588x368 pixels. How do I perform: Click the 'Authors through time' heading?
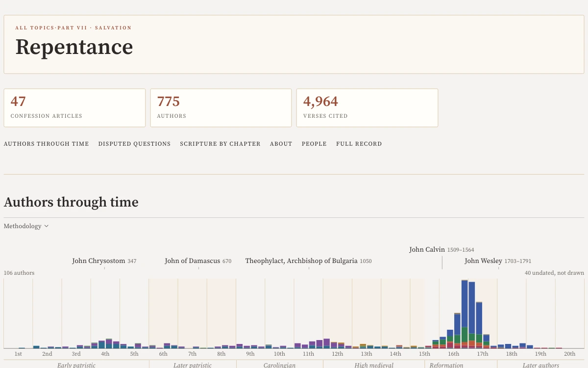point(71,202)
